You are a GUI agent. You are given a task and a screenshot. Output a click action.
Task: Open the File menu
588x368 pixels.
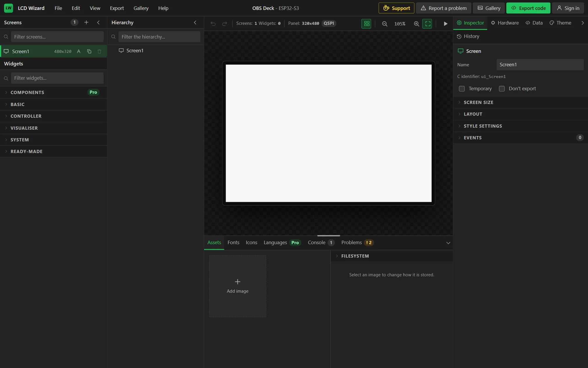(x=58, y=8)
